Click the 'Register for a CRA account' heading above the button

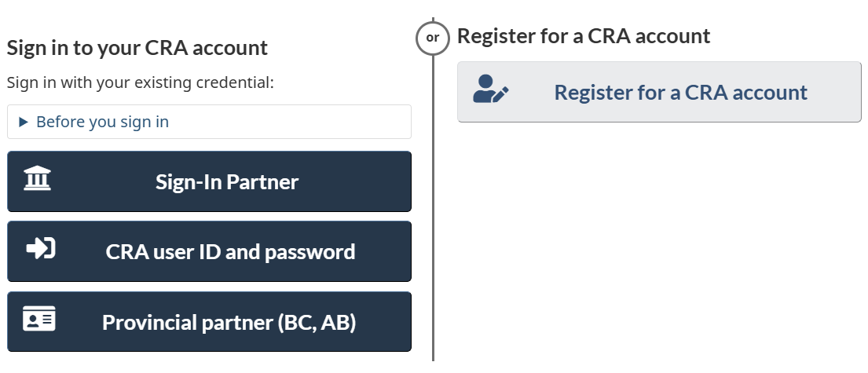584,35
